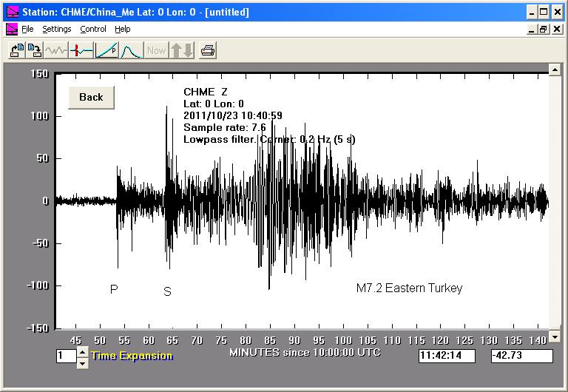Click the title bar application icon
This screenshot has width=568, height=392.
(11, 12)
